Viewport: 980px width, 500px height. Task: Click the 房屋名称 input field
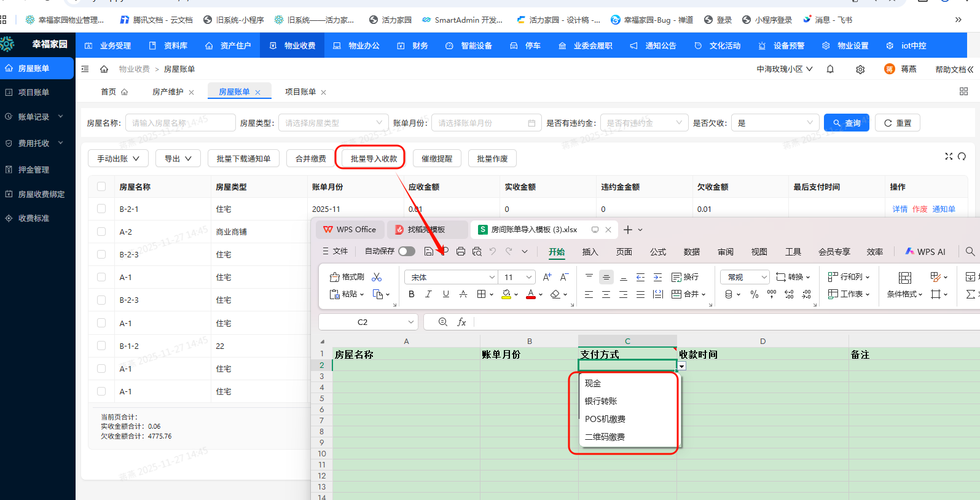point(181,123)
